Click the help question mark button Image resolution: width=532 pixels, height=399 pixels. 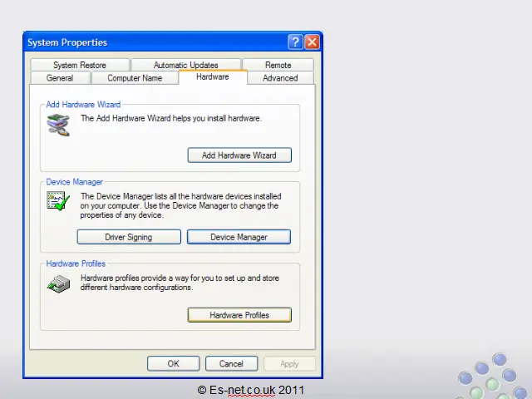click(x=295, y=42)
